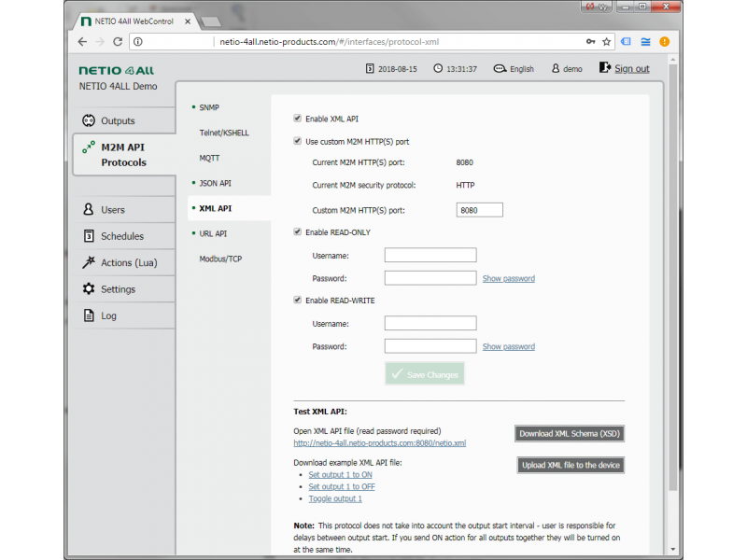Click Upload XML file to the device
Screen dimensions: 747x560
pos(571,465)
